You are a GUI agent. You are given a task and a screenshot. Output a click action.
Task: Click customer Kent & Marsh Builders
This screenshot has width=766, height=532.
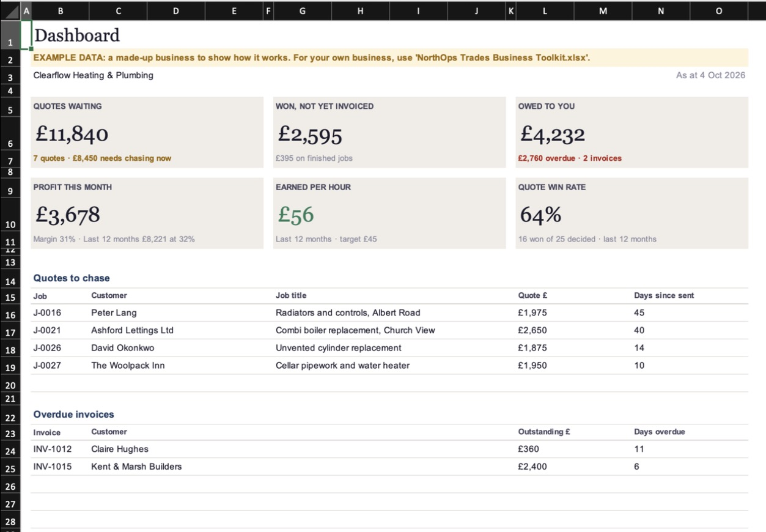pos(136,467)
